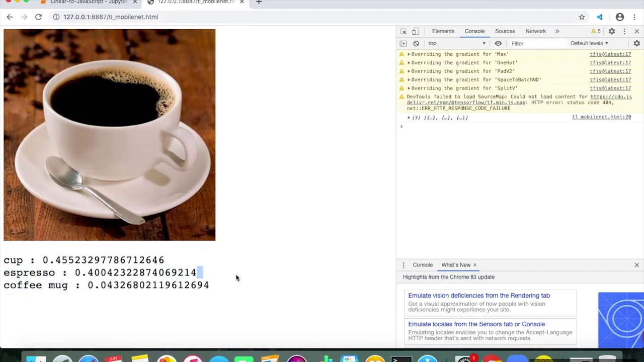
Task: Open the Default levels dropdown
Action: (590, 44)
